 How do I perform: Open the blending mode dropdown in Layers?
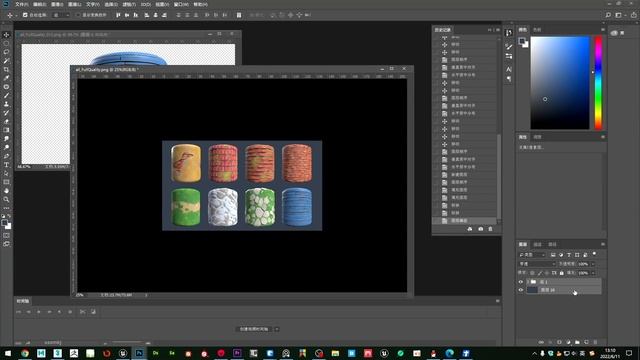[537, 264]
